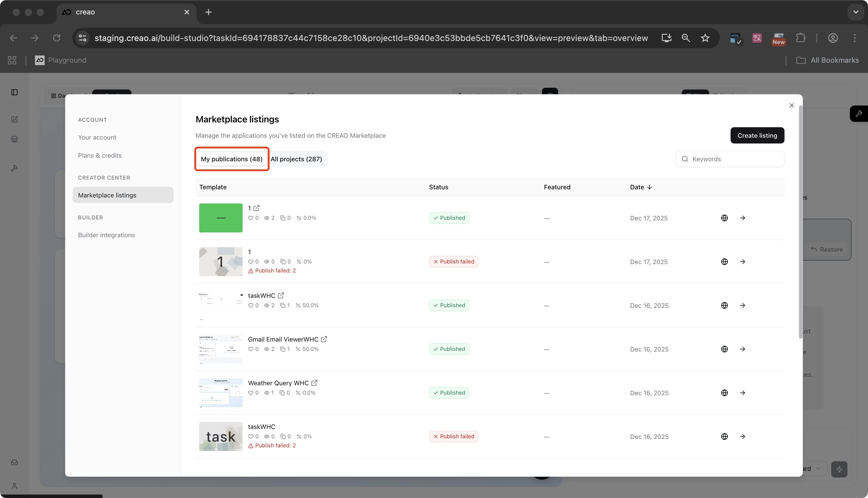This screenshot has width=868, height=498.
Task: Open the Chrome three-dot menu
Action: pos(854,38)
